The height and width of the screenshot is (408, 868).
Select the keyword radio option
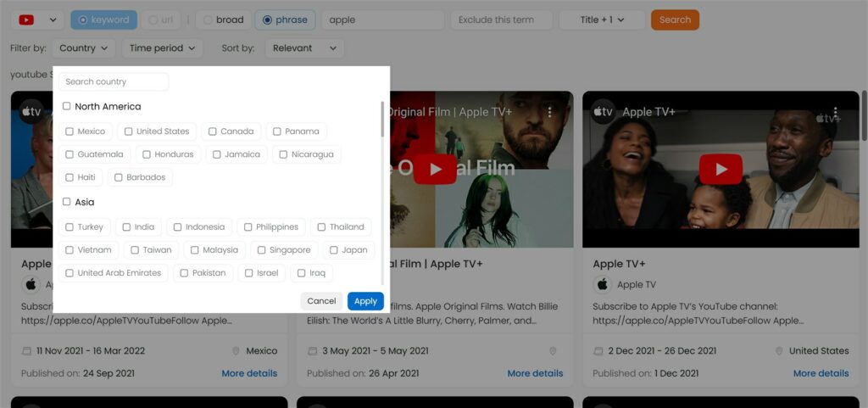[104, 20]
